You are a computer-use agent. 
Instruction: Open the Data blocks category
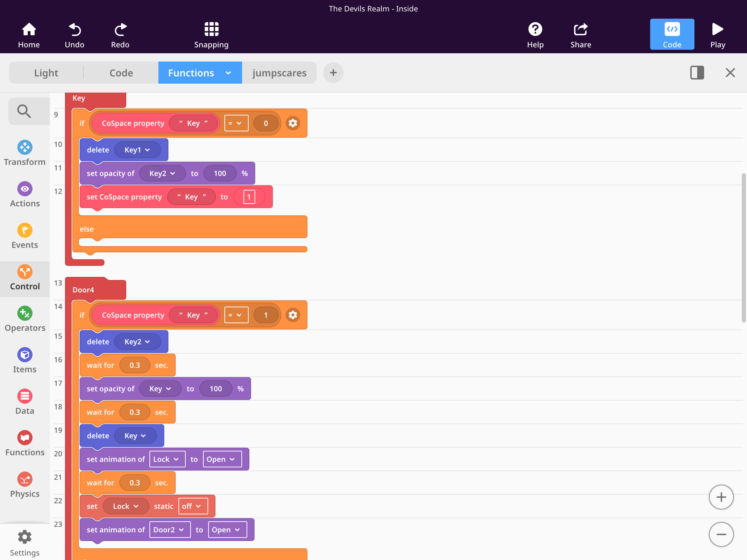[25, 402]
